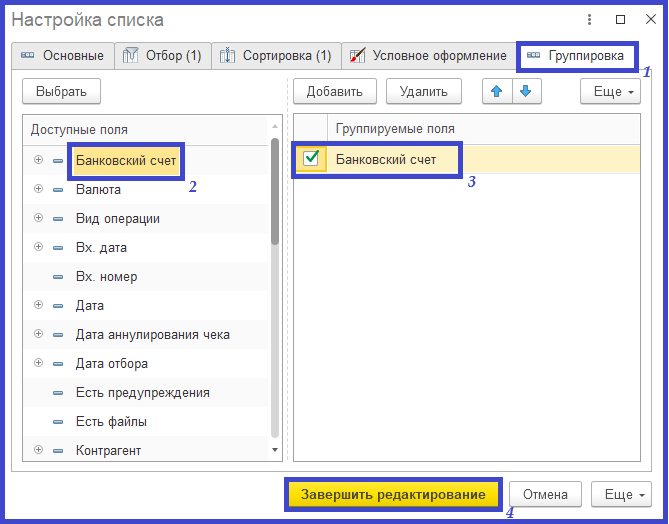Click the Удалить button

[x=423, y=92]
